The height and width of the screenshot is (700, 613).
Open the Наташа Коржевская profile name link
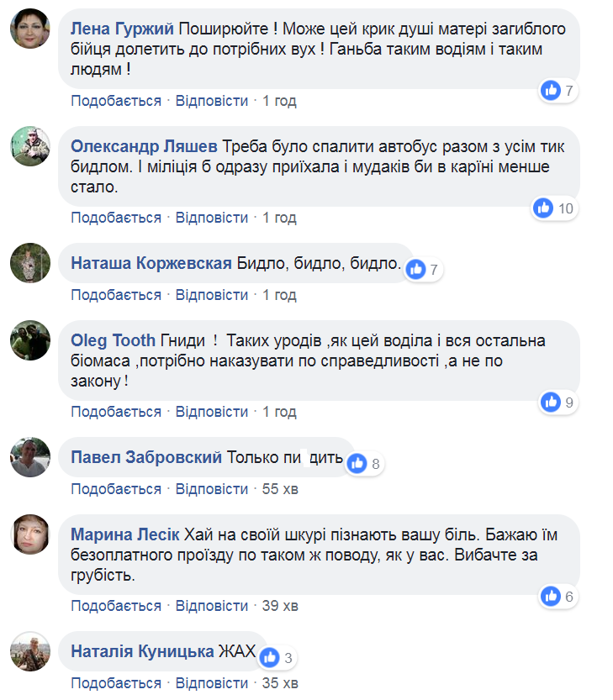[151, 264]
